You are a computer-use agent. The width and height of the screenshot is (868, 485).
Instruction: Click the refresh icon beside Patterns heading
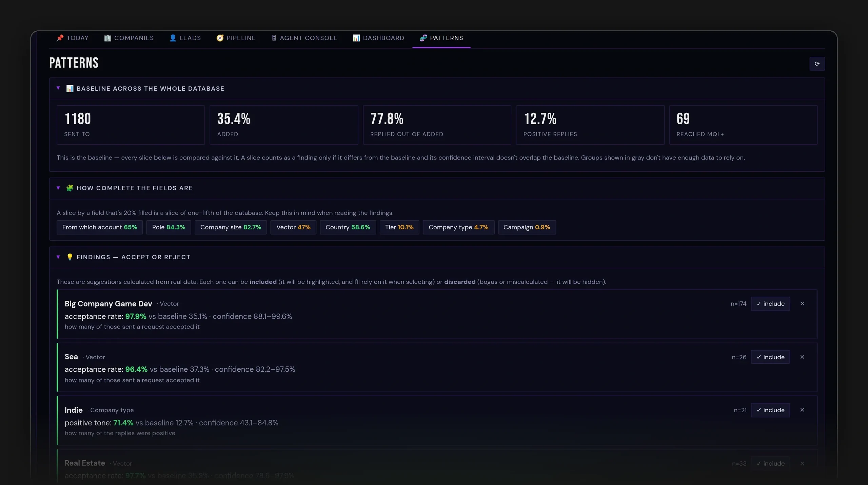[x=817, y=63]
